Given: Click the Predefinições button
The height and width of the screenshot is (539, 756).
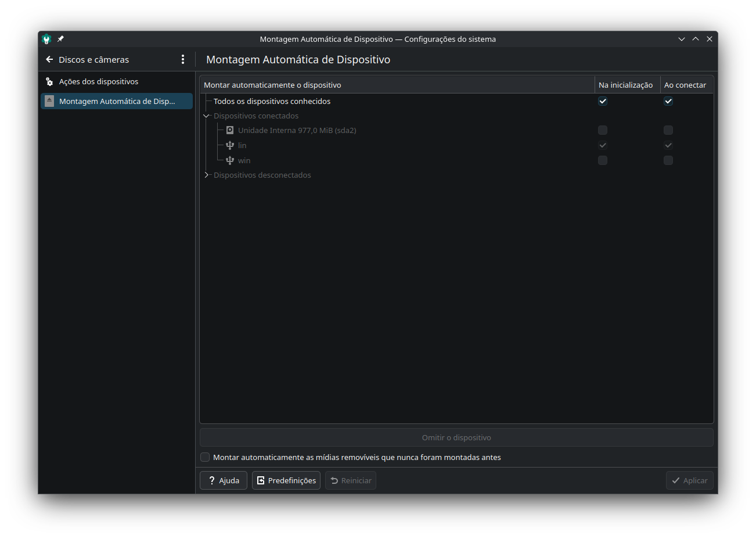Looking at the screenshot, I should point(286,480).
